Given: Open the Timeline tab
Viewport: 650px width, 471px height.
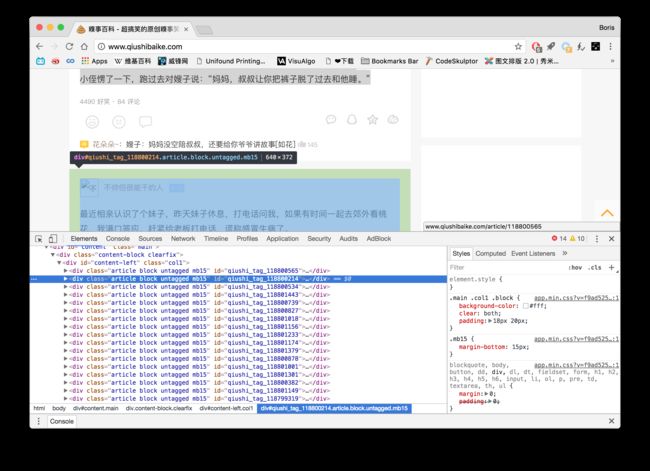Looking at the screenshot, I should coord(216,239).
